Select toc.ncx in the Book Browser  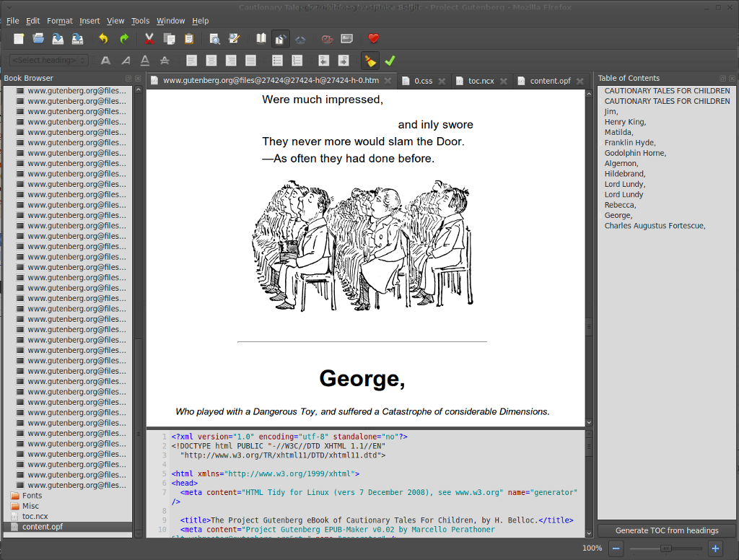(x=35, y=517)
